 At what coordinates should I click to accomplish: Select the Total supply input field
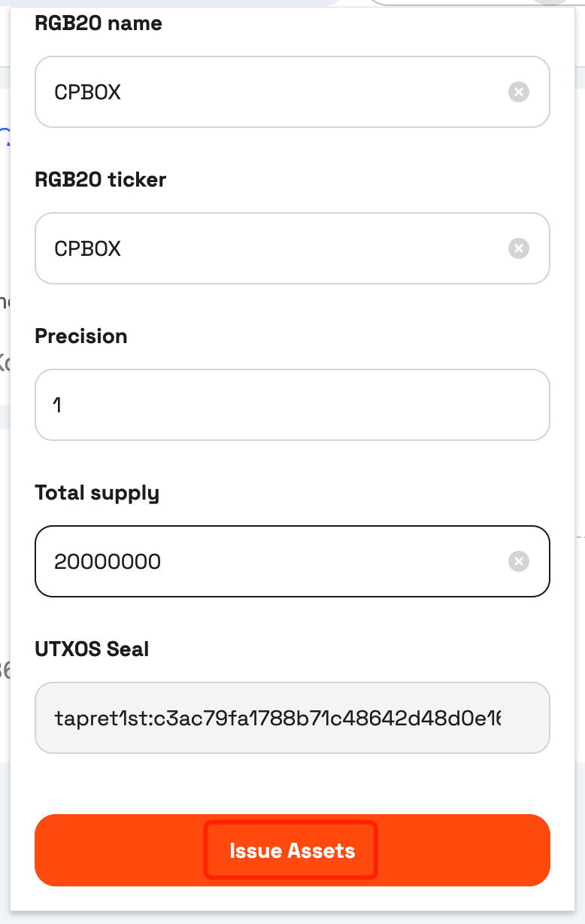click(292, 561)
